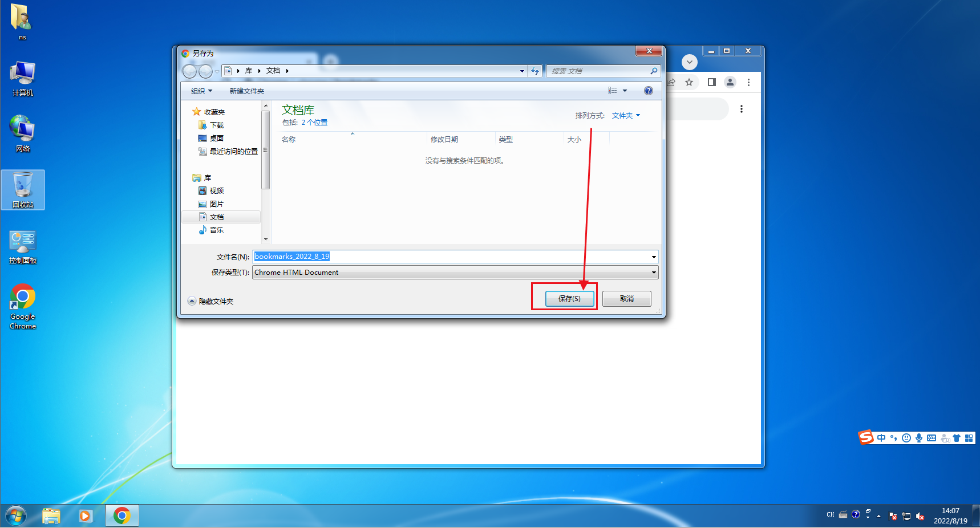Viewport: 980px width, 528px height.
Task: Select Libraries (库) in the address path
Action: point(249,71)
